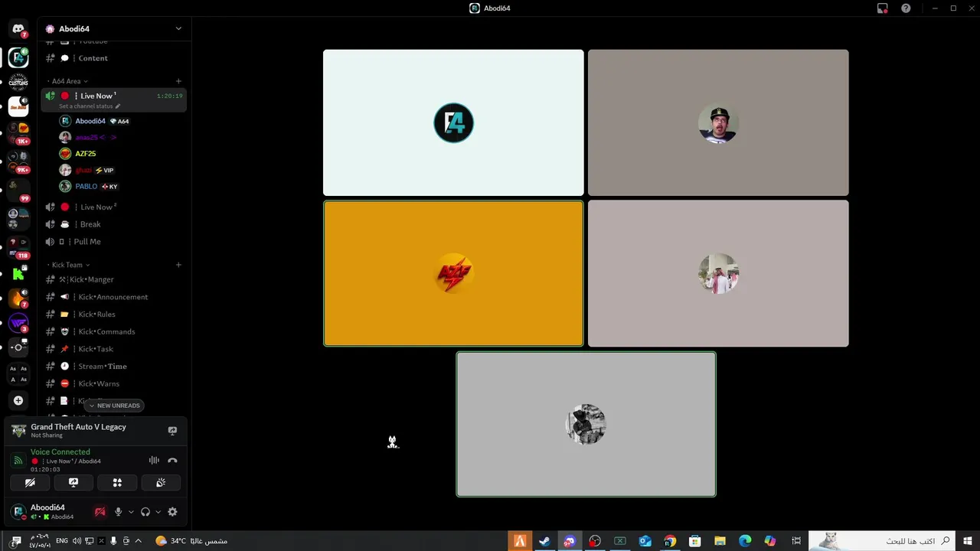Join the Pull Me voice channel

114,242
